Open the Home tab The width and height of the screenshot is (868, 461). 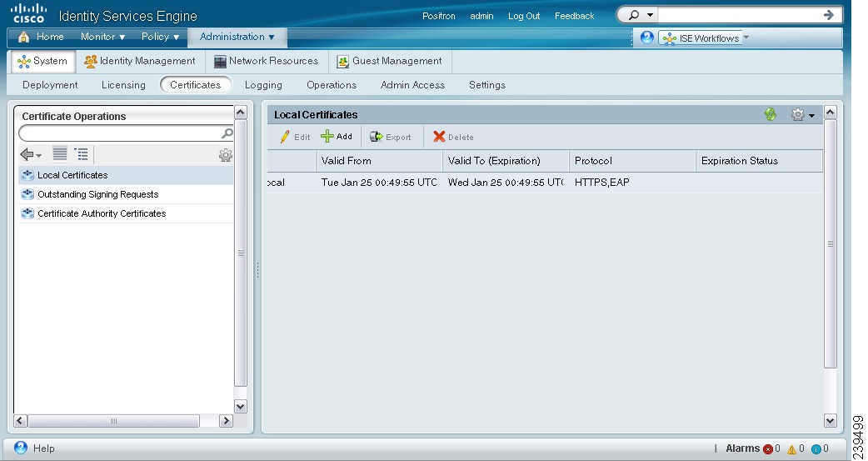click(41, 37)
